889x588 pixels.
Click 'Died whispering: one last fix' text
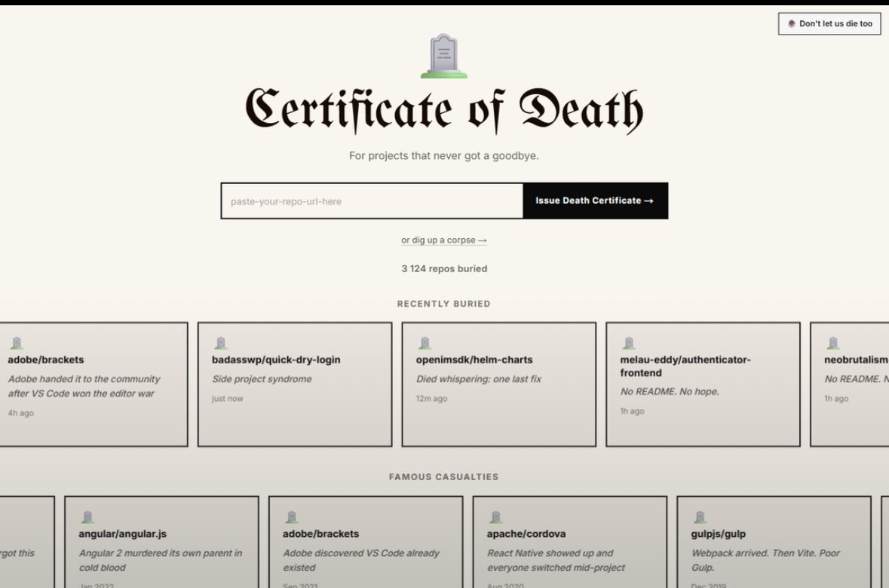coord(479,378)
